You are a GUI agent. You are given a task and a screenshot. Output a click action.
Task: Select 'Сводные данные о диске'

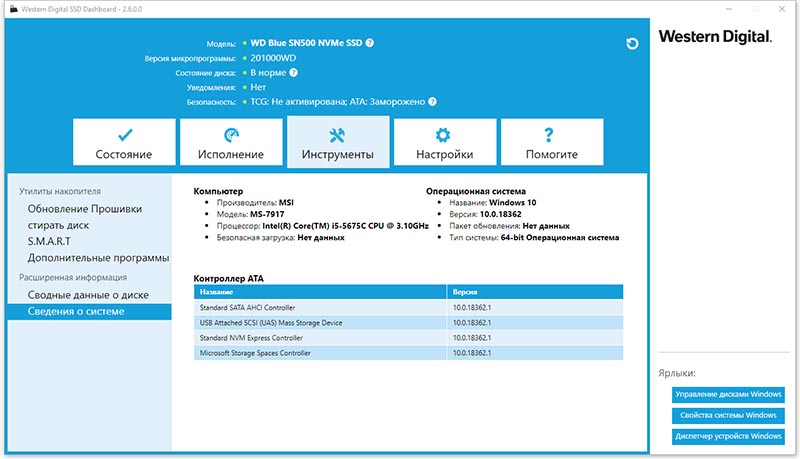[x=88, y=295]
